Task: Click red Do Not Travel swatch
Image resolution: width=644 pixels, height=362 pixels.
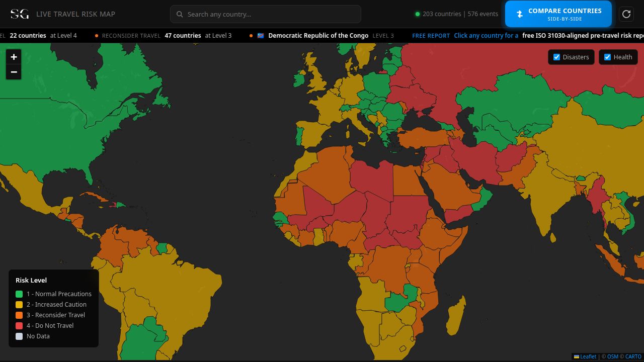Action: (x=19, y=326)
